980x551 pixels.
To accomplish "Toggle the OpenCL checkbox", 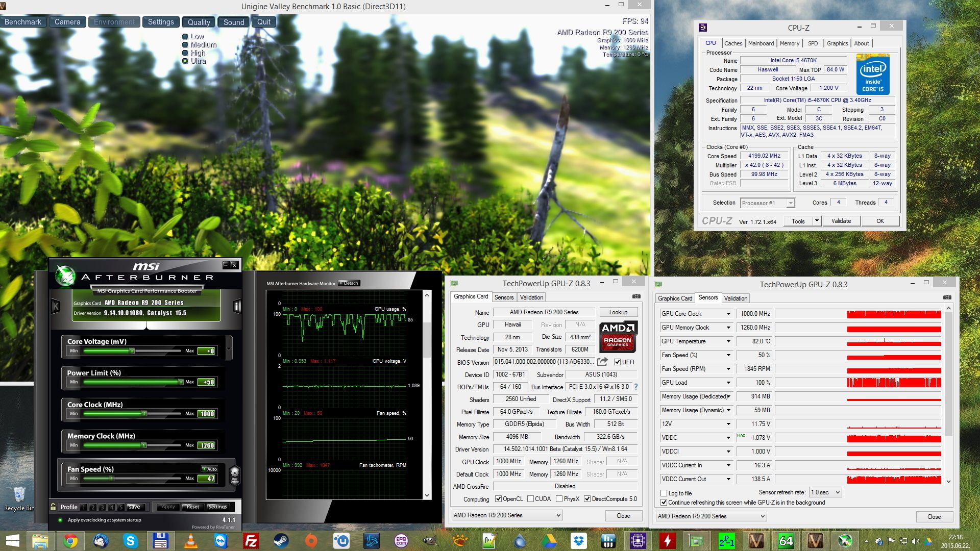I will pyautogui.click(x=498, y=499).
